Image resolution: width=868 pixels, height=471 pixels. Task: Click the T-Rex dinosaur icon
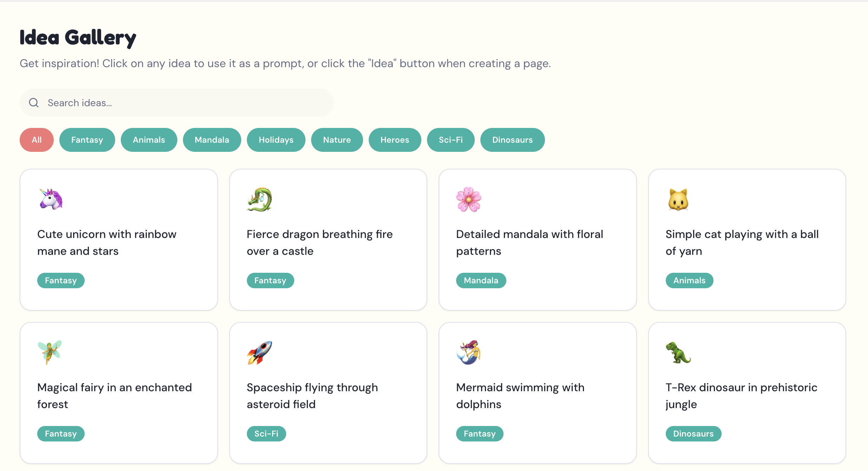678,352
